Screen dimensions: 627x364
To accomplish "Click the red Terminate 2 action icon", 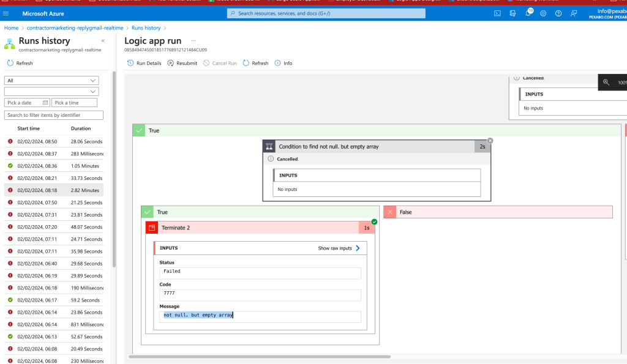I will tap(152, 228).
